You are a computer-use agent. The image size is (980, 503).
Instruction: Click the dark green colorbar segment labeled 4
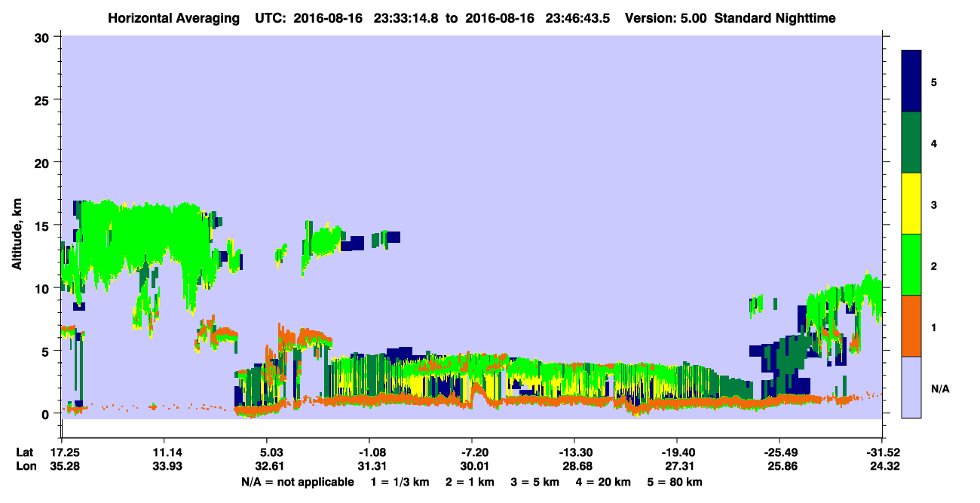click(911, 143)
